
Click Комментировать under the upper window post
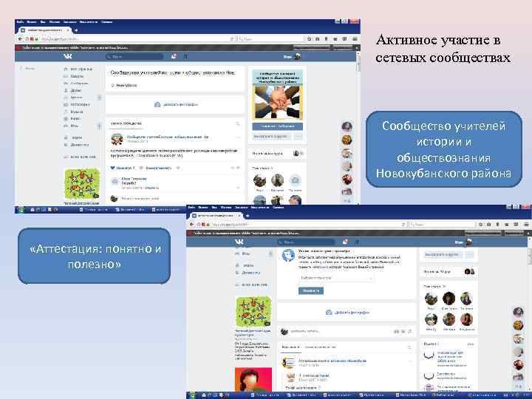point(156,168)
